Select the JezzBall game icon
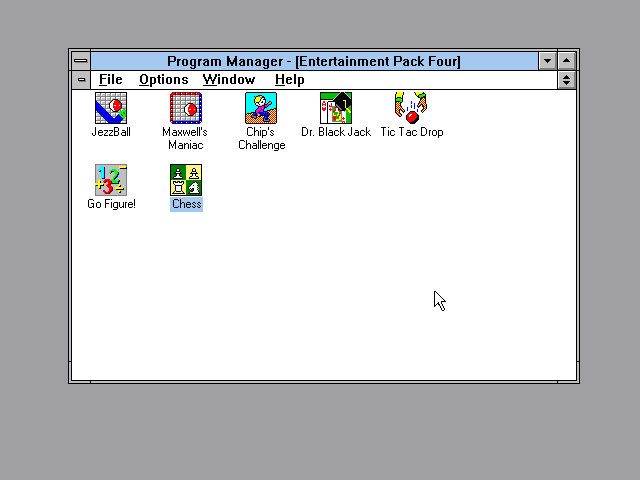 tap(111, 108)
